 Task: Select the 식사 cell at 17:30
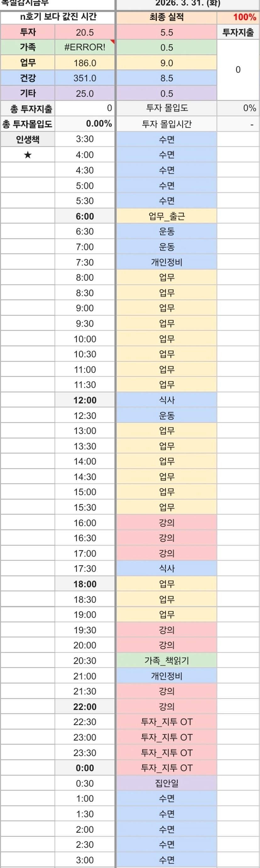click(167, 568)
